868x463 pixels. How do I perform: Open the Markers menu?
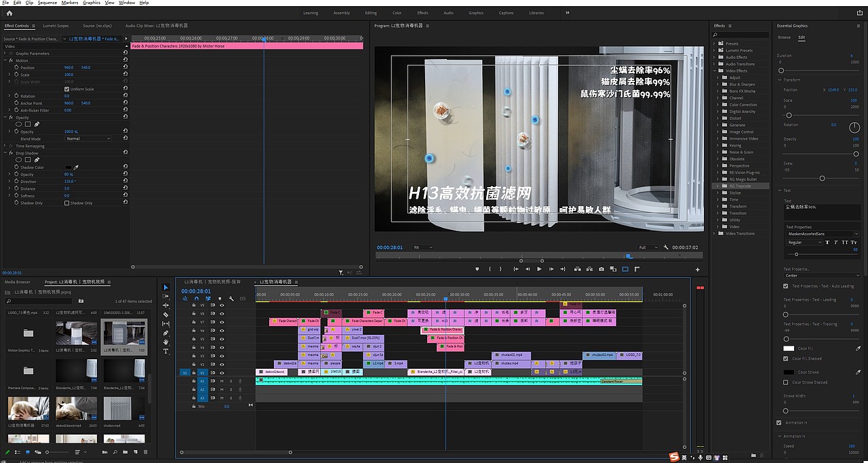(70, 3)
